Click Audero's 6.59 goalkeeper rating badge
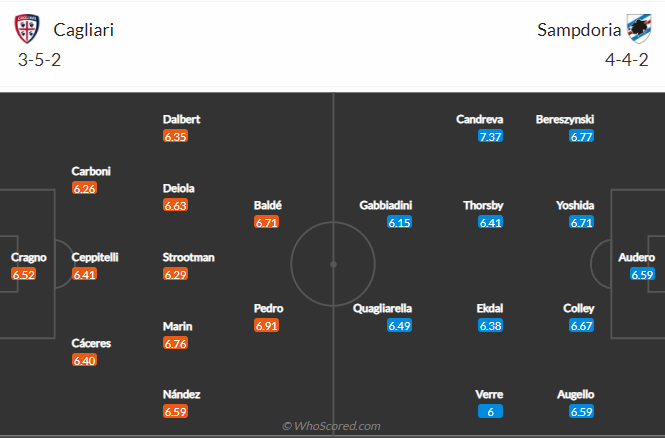The image size is (665, 438). pos(642,274)
